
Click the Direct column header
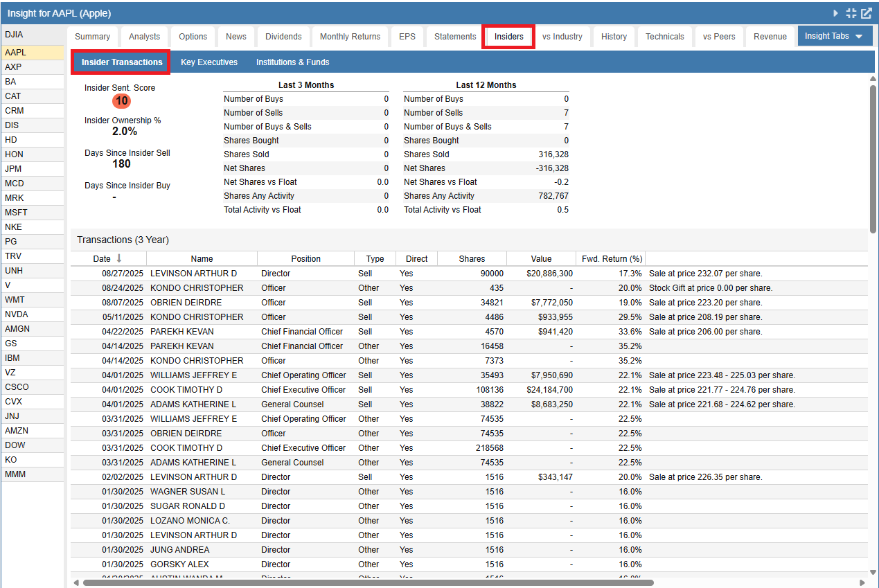point(416,259)
